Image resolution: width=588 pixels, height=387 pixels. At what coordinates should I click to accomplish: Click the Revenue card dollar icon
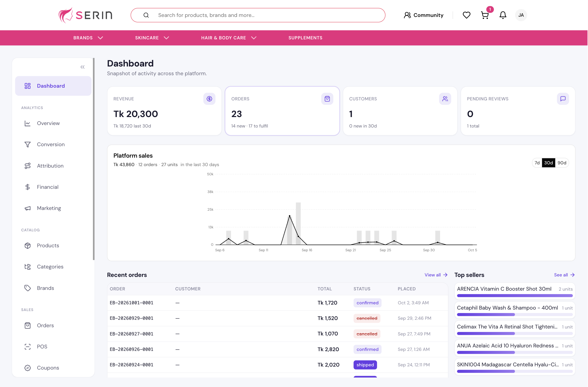209,99
